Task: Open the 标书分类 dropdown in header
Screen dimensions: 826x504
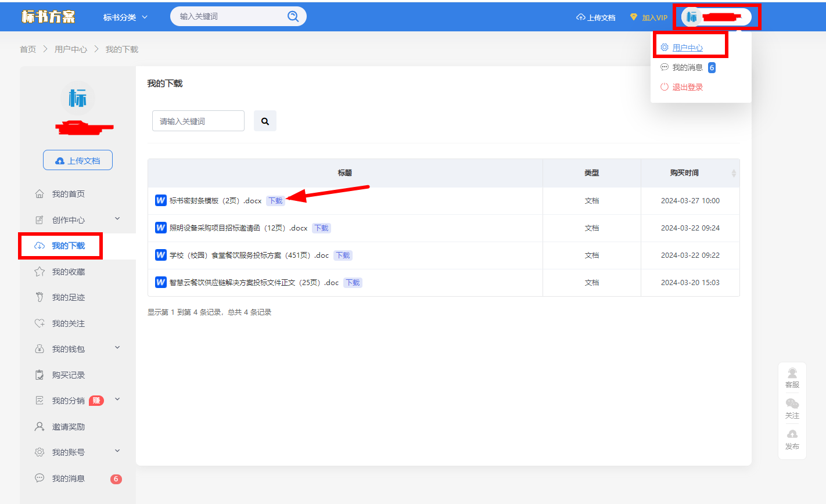Action: click(125, 17)
